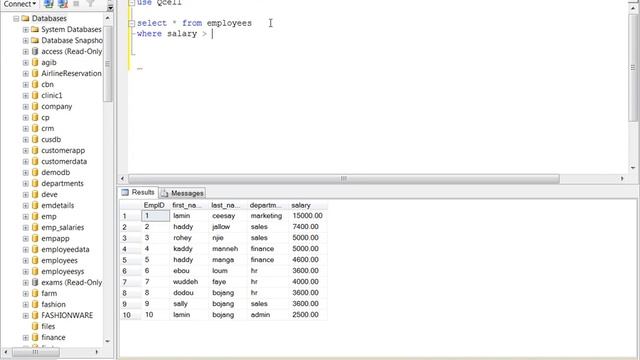The height and width of the screenshot is (360, 640).
Task: Switch to the Results tab
Action: (138, 192)
